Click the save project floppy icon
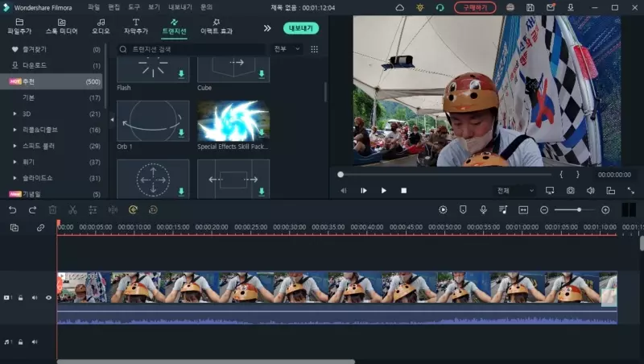This screenshot has width=644, height=364. [x=530, y=7]
